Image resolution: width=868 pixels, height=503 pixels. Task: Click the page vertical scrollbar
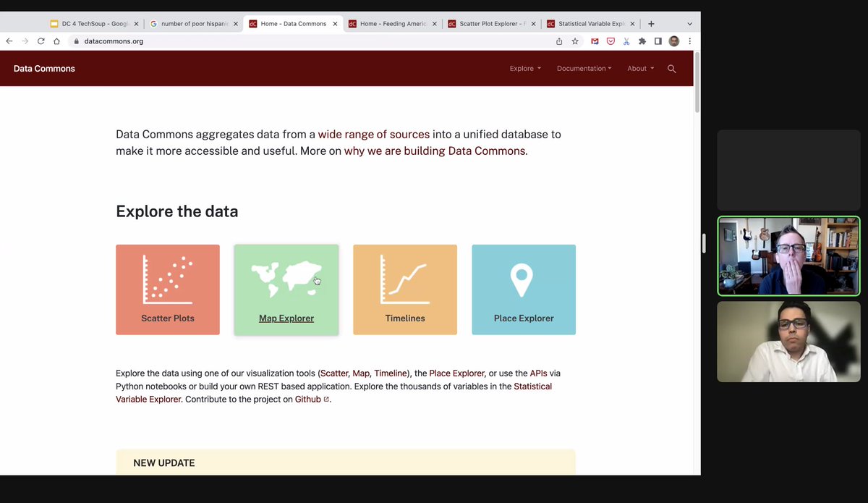click(x=697, y=82)
